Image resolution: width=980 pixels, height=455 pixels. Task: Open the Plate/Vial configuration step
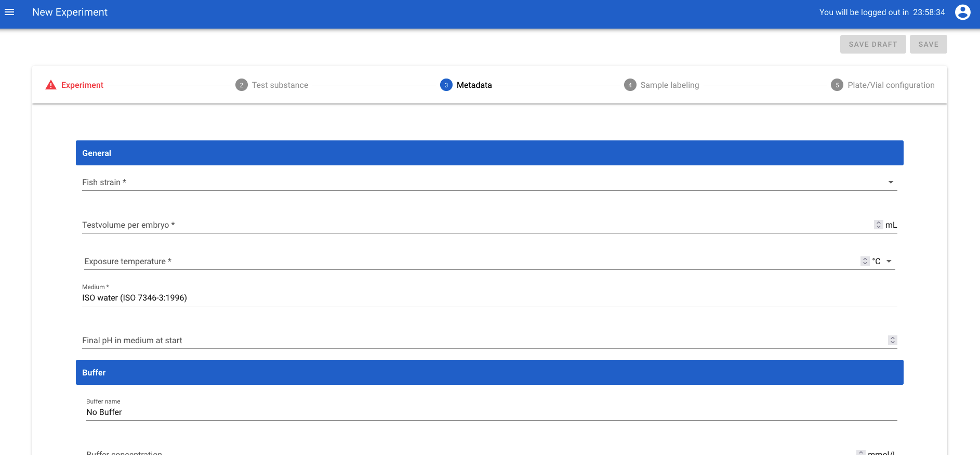(x=891, y=85)
